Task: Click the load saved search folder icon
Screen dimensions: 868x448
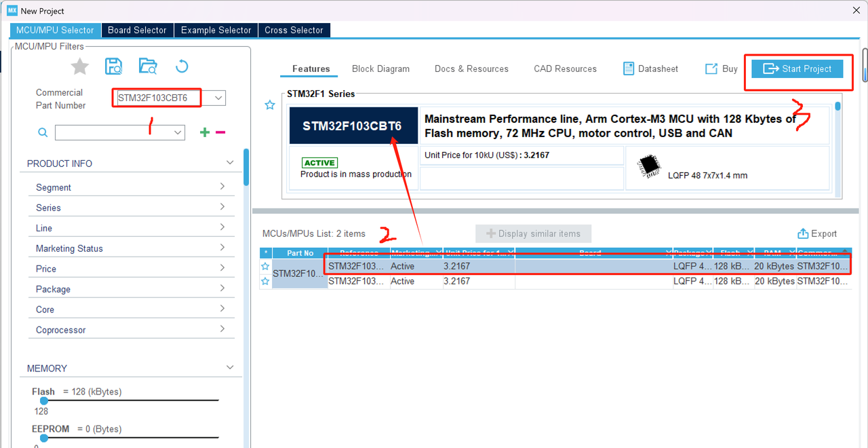Action: pyautogui.click(x=148, y=66)
